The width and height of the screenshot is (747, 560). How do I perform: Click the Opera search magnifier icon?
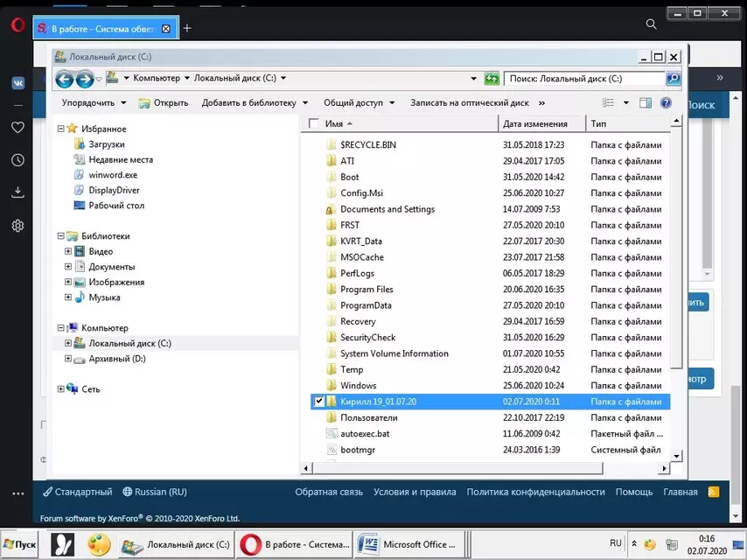pyautogui.click(x=651, y=24)
